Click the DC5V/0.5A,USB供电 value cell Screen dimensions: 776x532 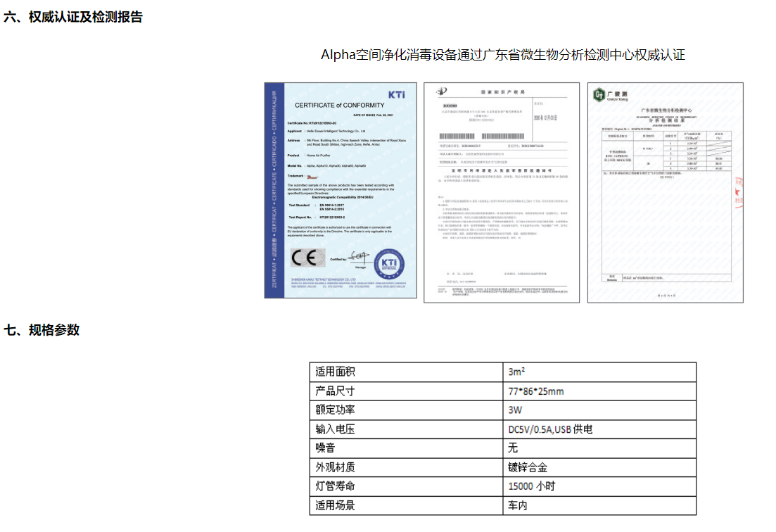tap(600, 429)
